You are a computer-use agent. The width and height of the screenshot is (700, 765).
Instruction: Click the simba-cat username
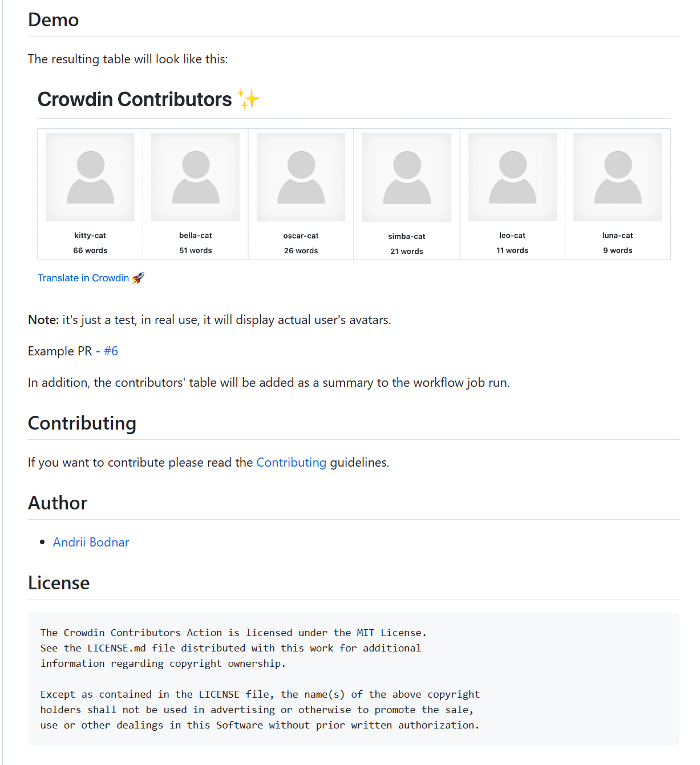coord(407,236)
